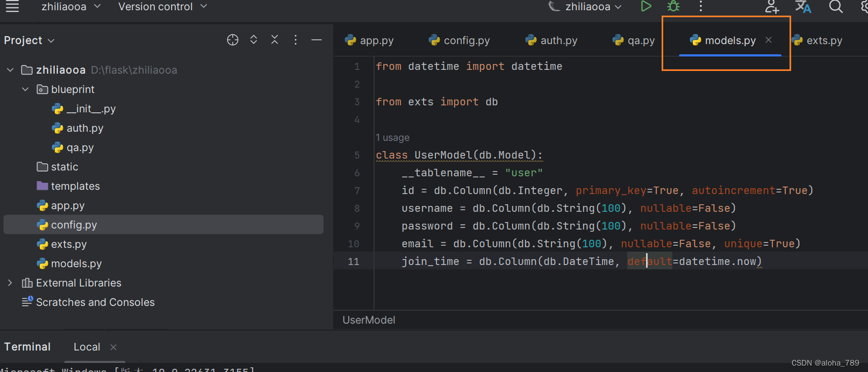Image resolution: width=868 pixels, height=372 pixels.
Task: Click the 'username' column definition line
Action: 569,208
